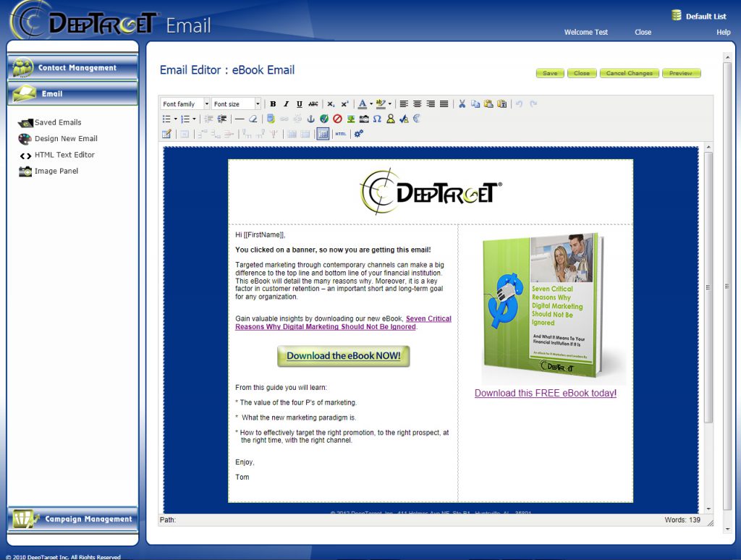Expand bullet list style dropdown

175,119
